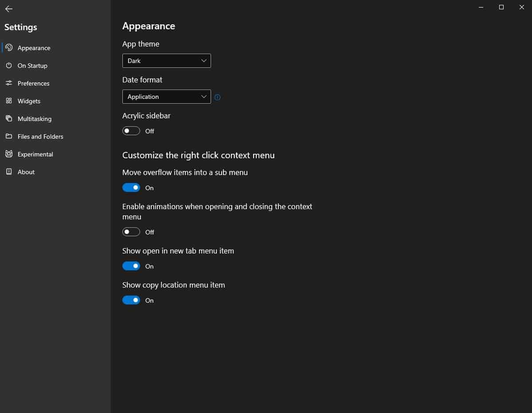This screenshot has height=413, width=532.
Task: Minimize the Files settings window
Action: point(481,7)
